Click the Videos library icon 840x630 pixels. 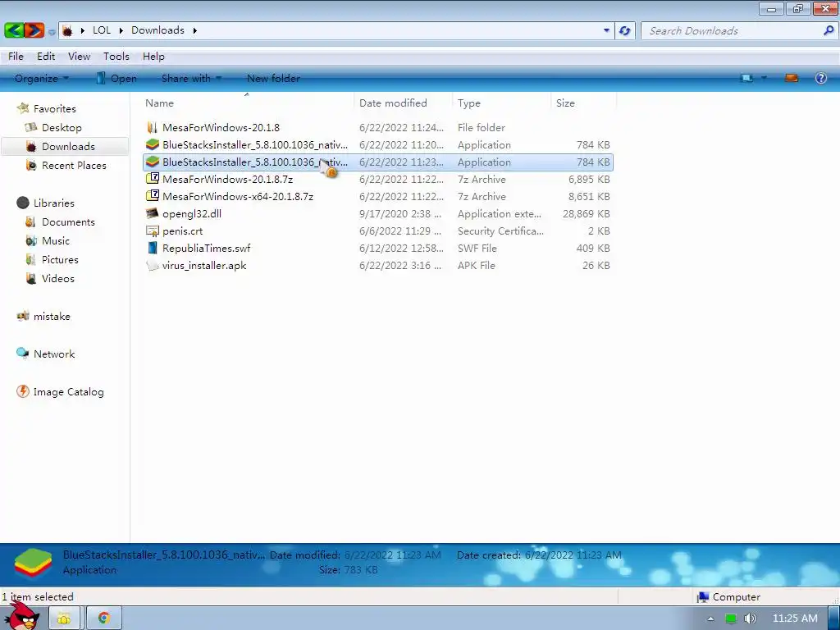tap(31, 279)
